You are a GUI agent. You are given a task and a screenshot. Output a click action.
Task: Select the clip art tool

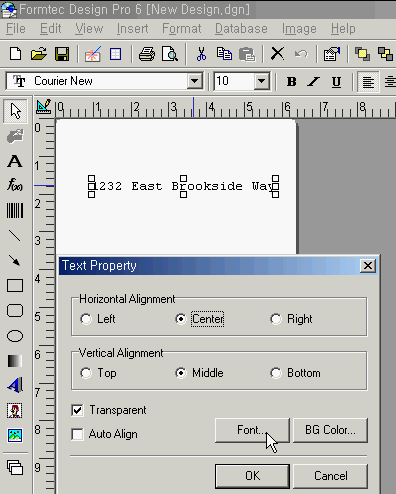(x=15, y=410)
